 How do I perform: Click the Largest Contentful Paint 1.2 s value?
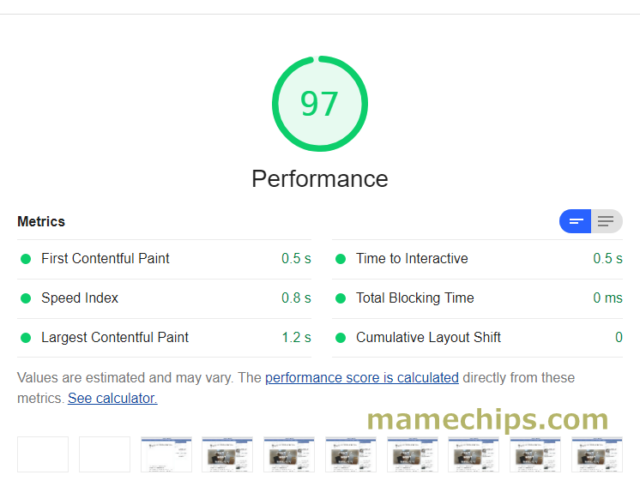coord(296,338)
